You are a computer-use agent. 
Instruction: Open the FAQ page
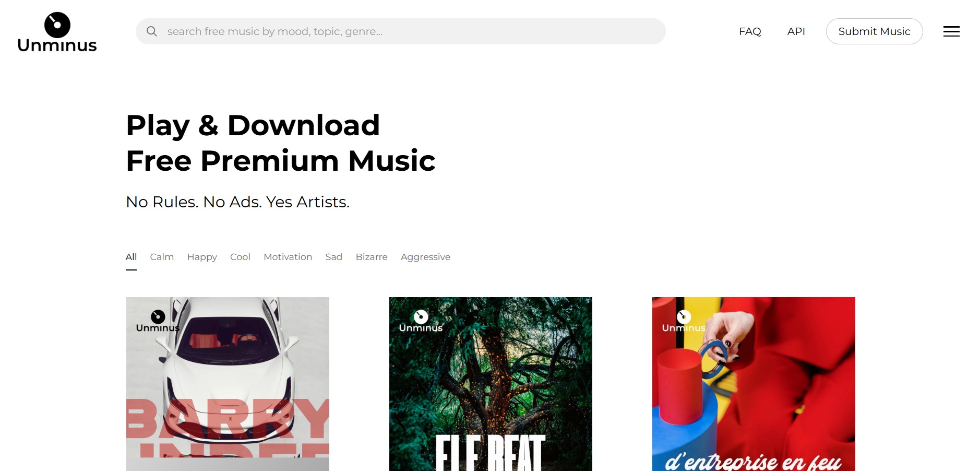(750, 31)
